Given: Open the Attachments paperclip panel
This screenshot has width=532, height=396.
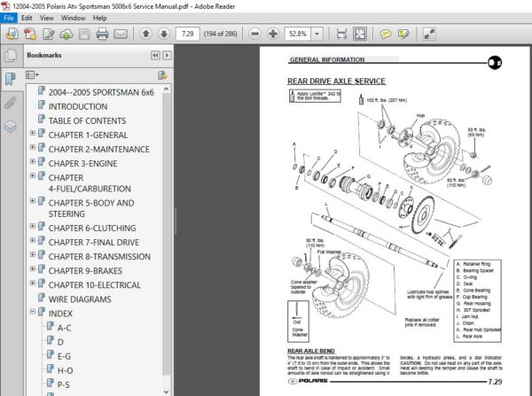Looking at the screenshot, I should (x=11, y=103).
